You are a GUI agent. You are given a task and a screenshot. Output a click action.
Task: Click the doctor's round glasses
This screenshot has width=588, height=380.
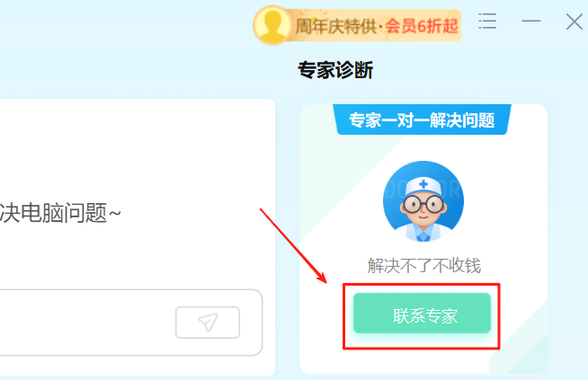[x=423, y=204]
